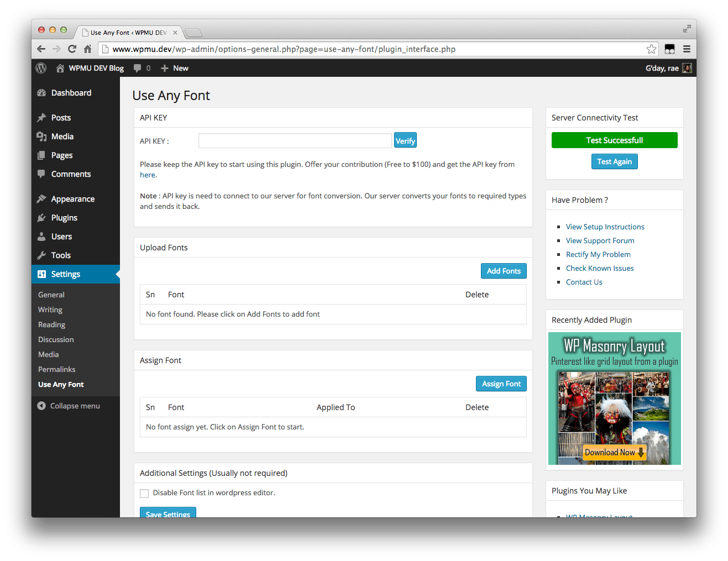
Task: Click the Tools wrench icon
Action: pyautogui.click(x=41, y=255)
